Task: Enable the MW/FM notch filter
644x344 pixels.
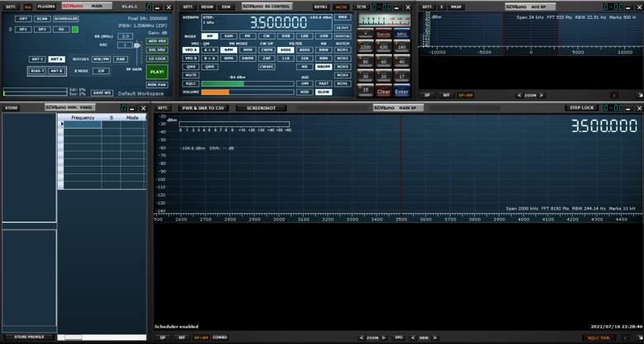Action: (101, 59)
